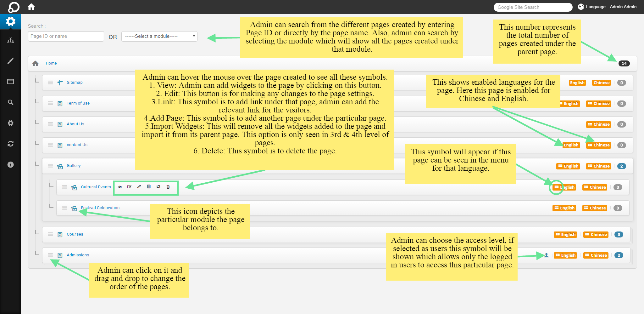Delete the Cultural Events page via trash icon
The height and width of the screenshot is (314, 644).
coord(168,187)
